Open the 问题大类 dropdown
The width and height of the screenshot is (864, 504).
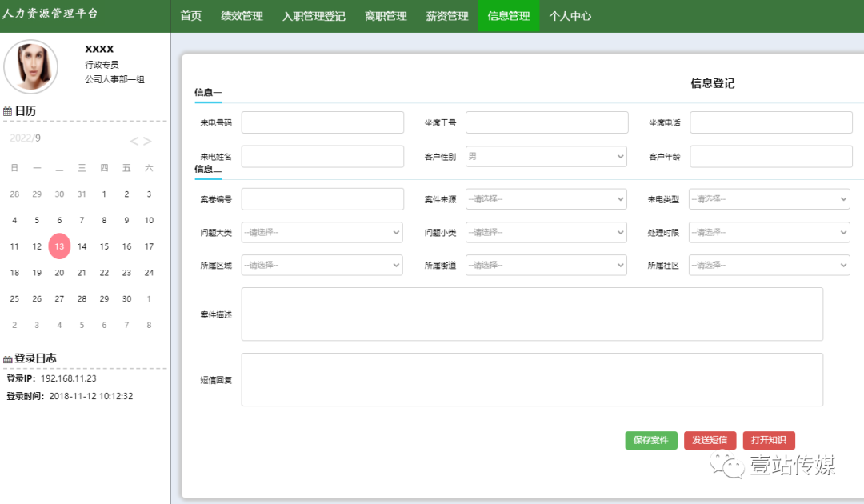click(322, 232)
